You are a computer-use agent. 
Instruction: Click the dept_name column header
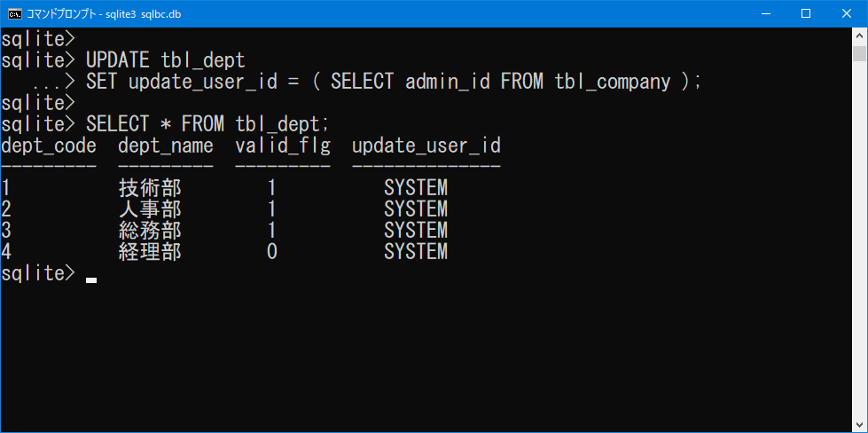click(x=166, y=146)
